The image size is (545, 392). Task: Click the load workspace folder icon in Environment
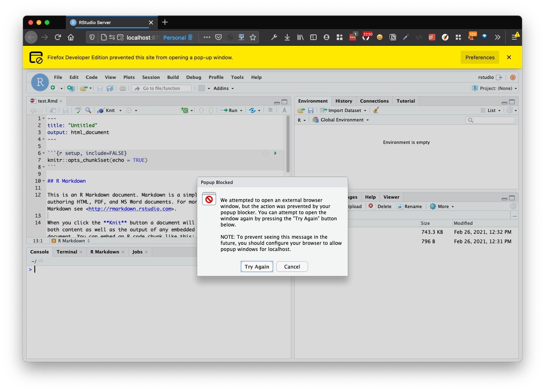[301, 110]
